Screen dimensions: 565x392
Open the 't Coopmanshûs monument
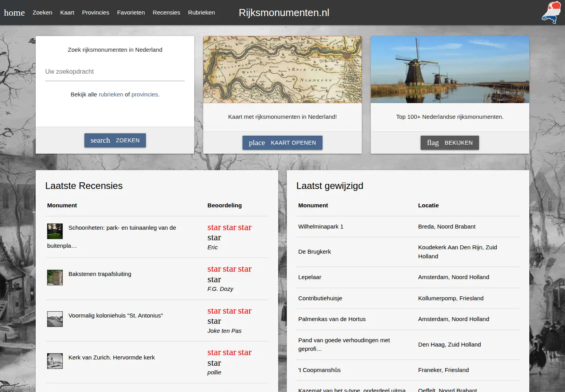pos(319,370)
